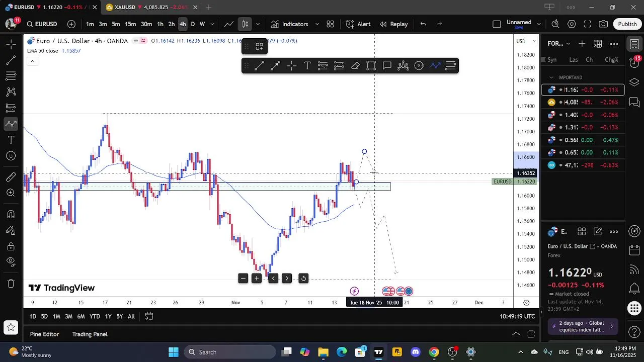The image size is (644, 362).
Task: Select the YTD date range
Action: pos(95,316)
